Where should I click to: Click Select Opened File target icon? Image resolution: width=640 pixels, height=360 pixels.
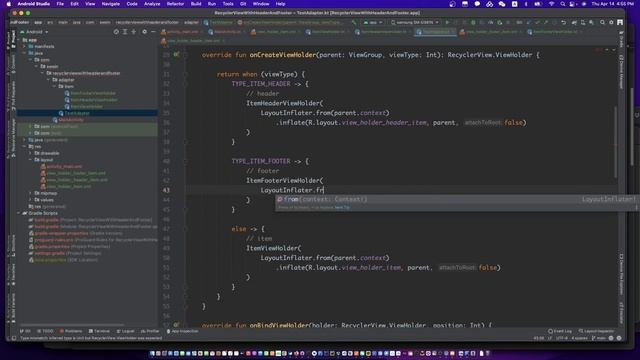pos(116,32)
